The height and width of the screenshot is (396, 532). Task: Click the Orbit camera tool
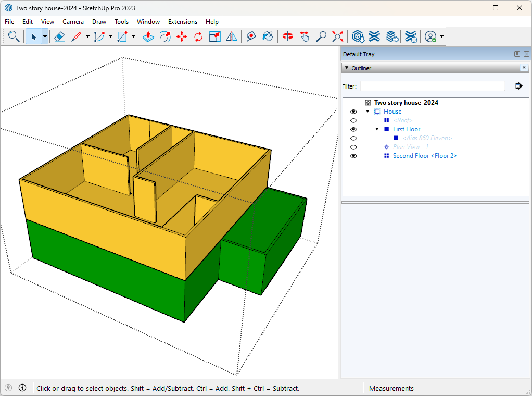click(x=288, y=36)
